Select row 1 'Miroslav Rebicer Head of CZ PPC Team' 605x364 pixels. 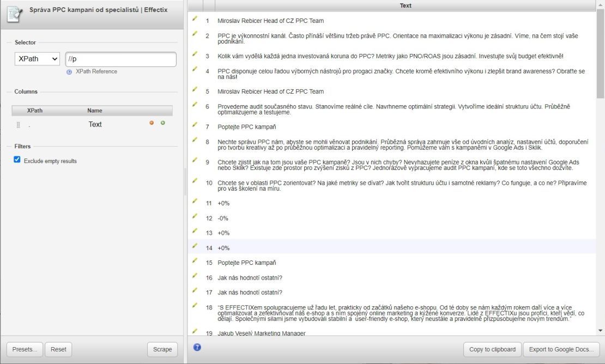[x=270, y=21]
